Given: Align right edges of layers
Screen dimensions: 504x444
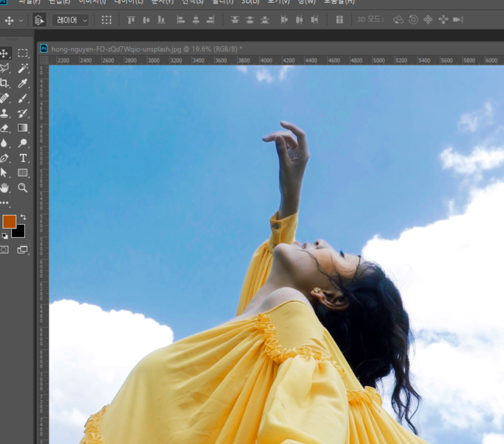Looking at the screenshot, I should pyautogui.click(x=210, y=20).
